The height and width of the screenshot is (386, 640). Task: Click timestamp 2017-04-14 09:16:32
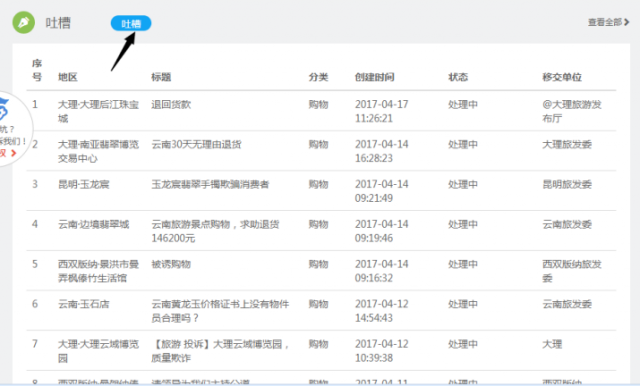(x=382, y=271)
